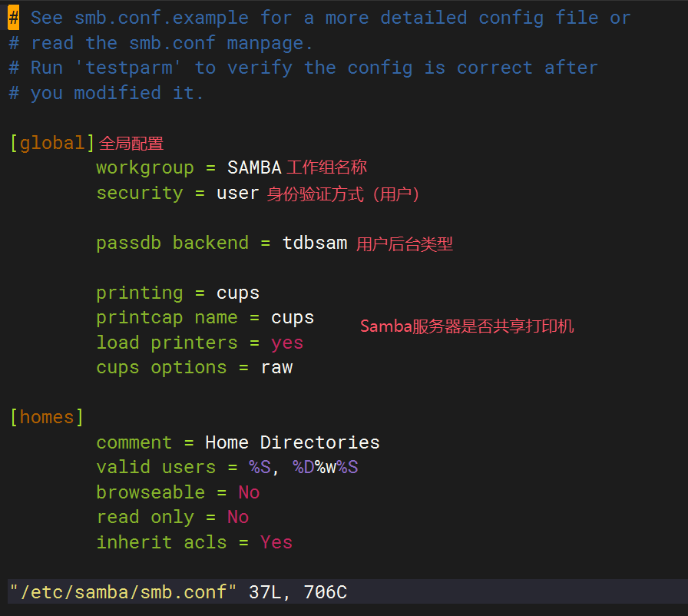Click smb.conf.example in the first comment

click(x=161, y=18)
